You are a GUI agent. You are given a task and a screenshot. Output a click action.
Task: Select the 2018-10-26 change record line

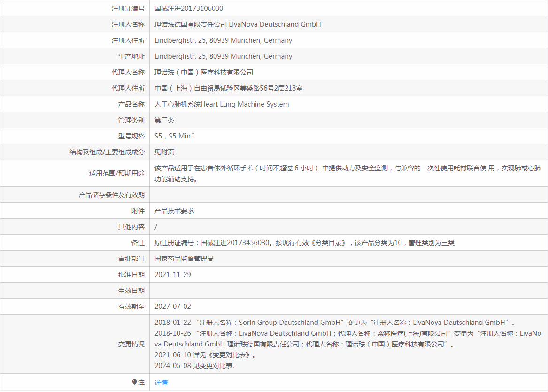(348, 339)
